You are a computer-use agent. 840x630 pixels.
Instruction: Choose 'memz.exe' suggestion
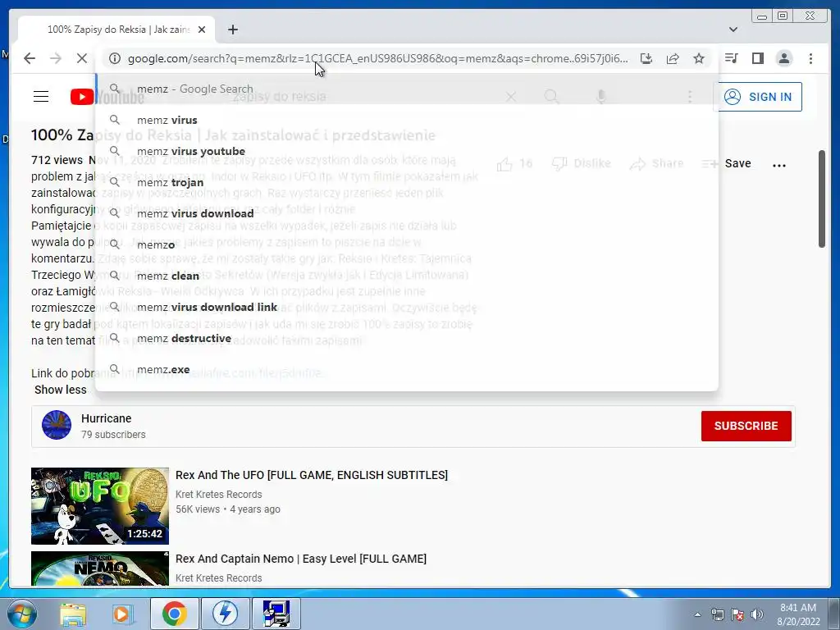(x=407, y=370)
